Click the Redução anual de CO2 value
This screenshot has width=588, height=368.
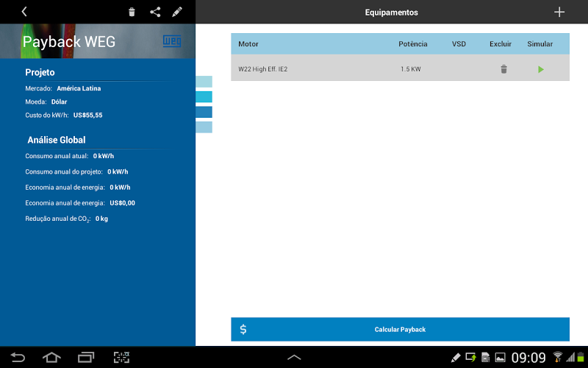pos(101,219)
